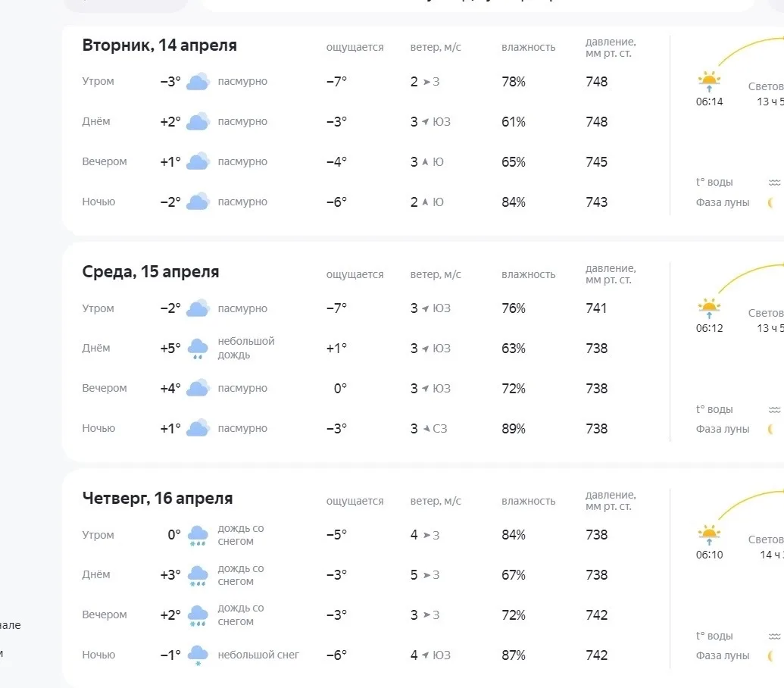Click the northwest wind arrow Wednesday night
784x688 pixels.
click(426, 429)
